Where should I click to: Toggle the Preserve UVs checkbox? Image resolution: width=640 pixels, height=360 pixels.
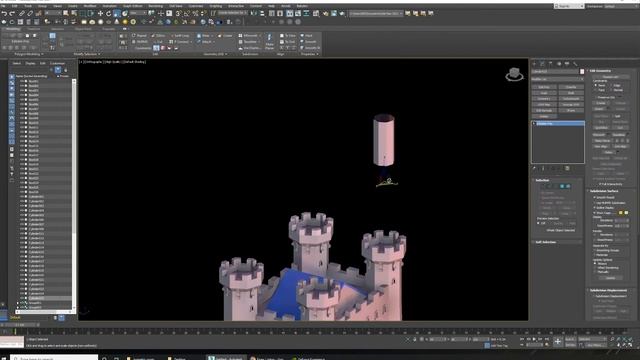click(595, 97)
